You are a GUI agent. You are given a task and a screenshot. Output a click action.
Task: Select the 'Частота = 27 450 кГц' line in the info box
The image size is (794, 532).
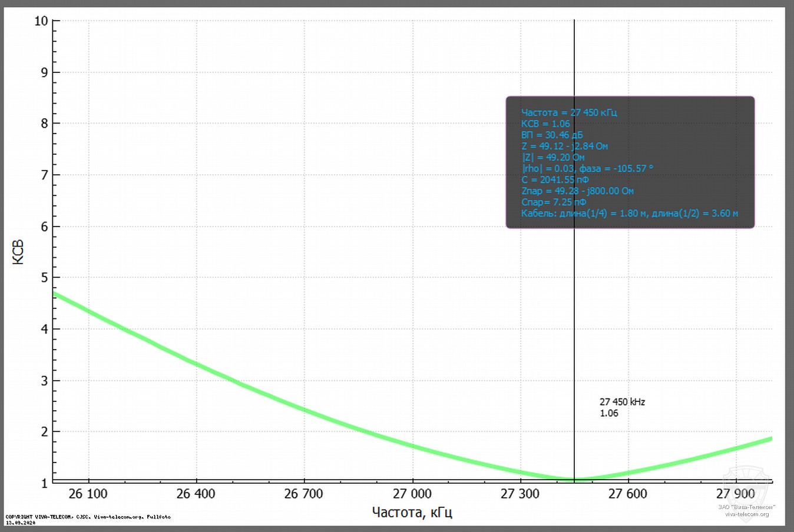click(569, 112)
